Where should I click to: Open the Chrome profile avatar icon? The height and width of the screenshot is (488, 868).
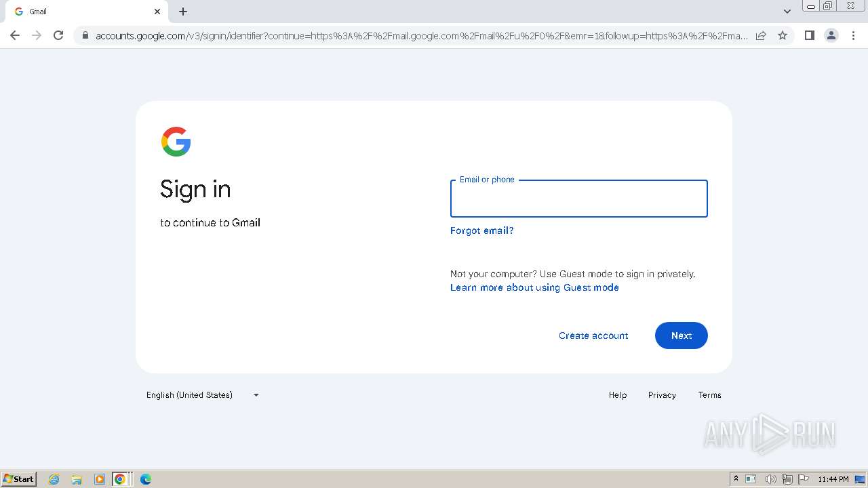tap(831, 35)
